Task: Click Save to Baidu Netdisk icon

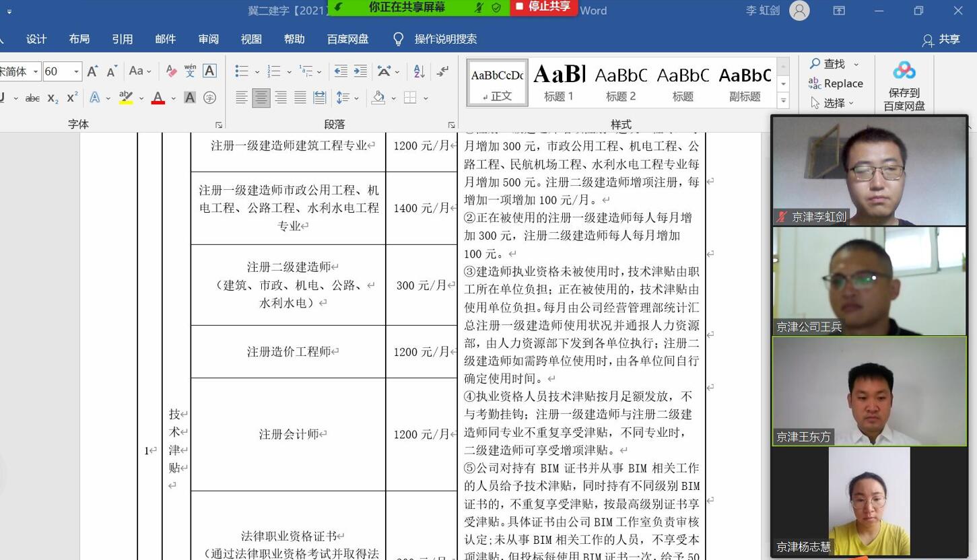Action: coord(904,85)
